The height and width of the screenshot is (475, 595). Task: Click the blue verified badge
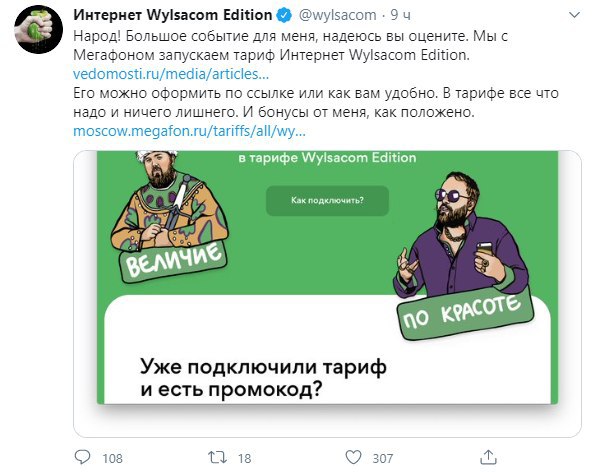pos(285,15)
